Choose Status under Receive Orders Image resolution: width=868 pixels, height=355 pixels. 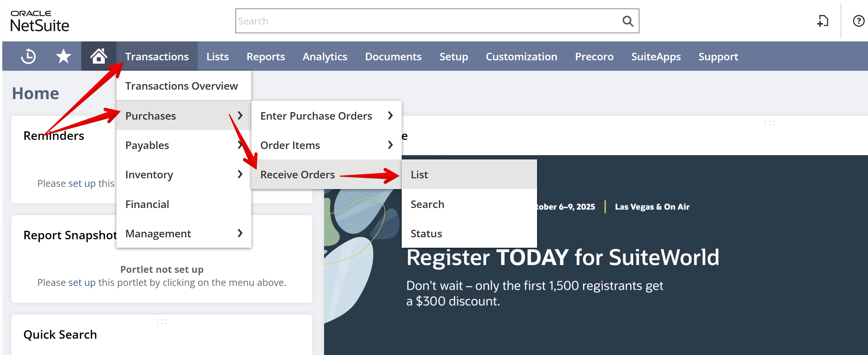pyautogui.click(x=469, y=233)
